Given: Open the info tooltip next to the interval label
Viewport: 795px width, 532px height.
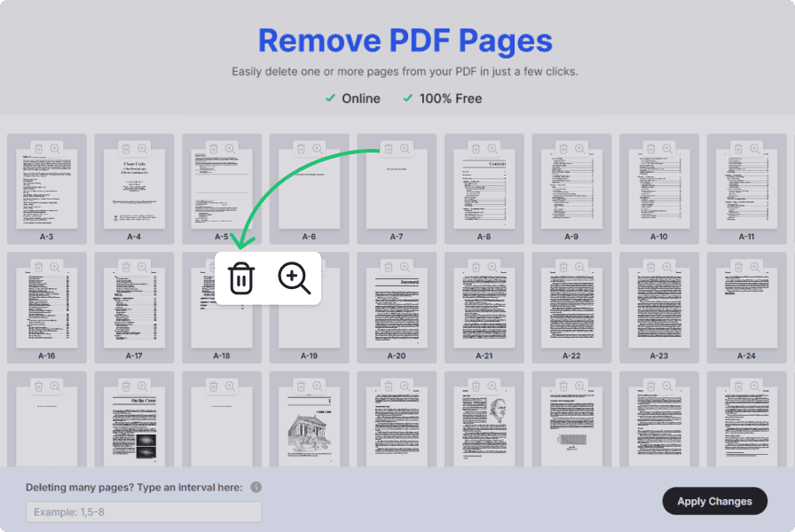Looking at the screenshot, I should (x=255, y=487).
